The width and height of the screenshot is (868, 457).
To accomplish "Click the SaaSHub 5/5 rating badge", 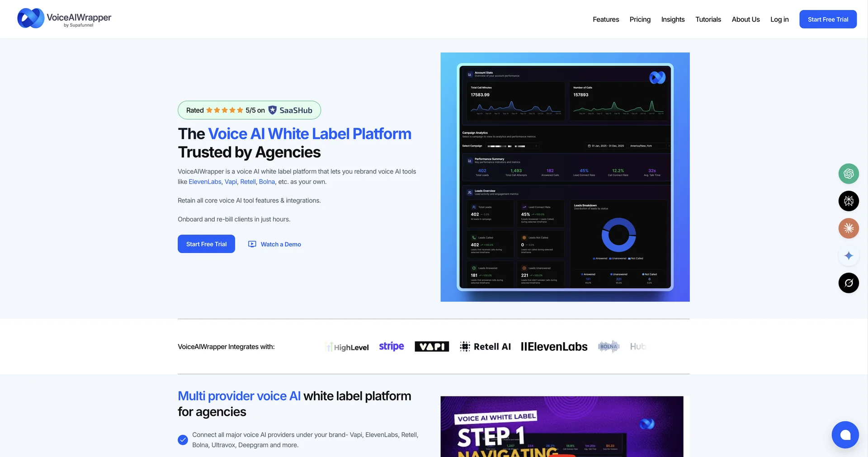I will pos(249,110).
